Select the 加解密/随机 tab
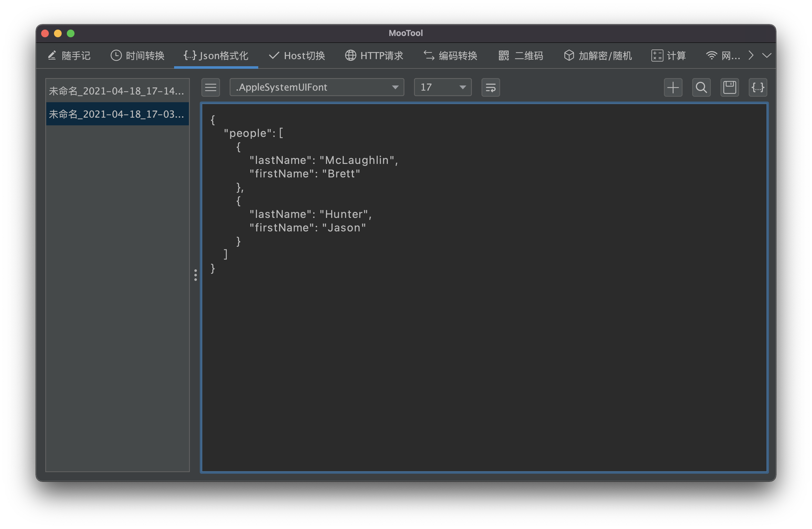Screen dimensions: 812x529 [x=598, y=56]
